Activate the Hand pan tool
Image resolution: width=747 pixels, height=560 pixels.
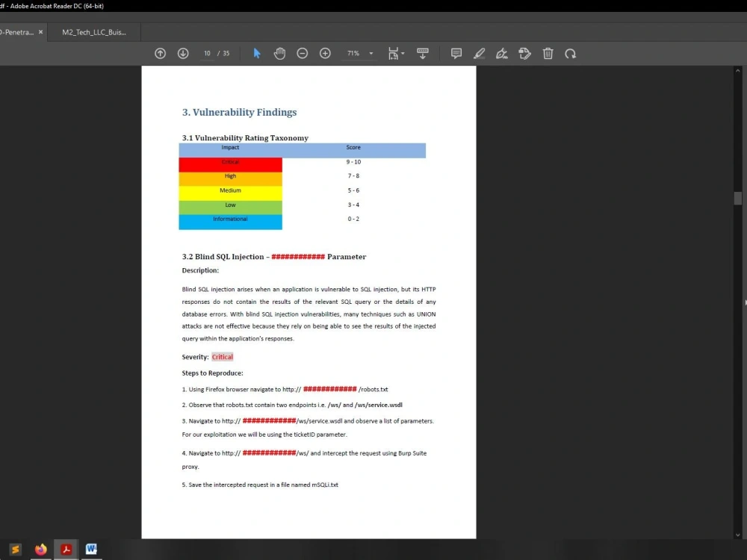[279, 53]
